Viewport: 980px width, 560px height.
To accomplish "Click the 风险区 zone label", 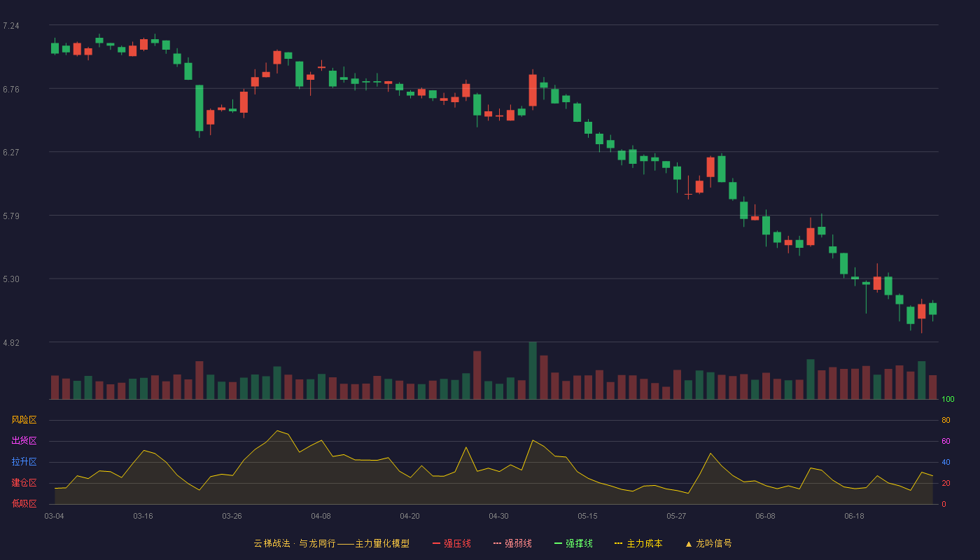I will pos(24,420).
